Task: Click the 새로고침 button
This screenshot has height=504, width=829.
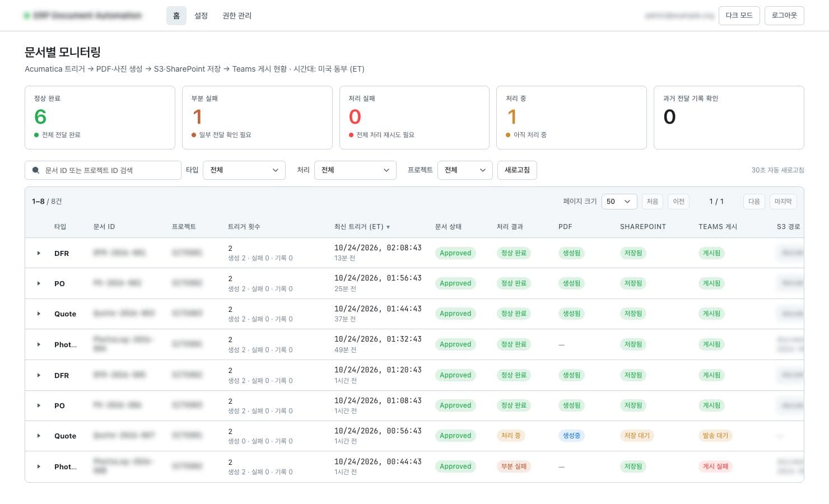Action: click(x=517, y=170)
